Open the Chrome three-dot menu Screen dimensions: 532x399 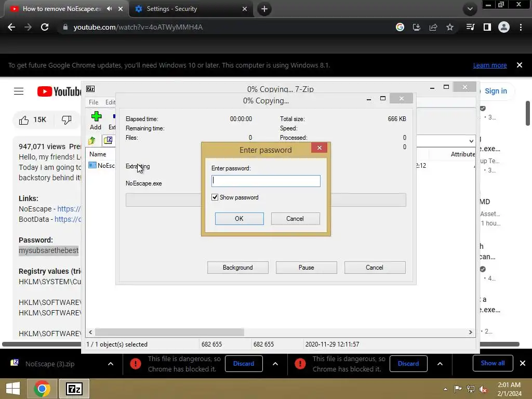click(521, 27)
